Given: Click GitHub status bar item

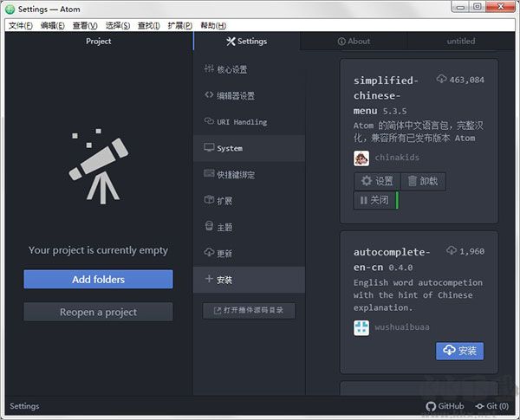Looking at the screenshot, I should pos(445,406).
